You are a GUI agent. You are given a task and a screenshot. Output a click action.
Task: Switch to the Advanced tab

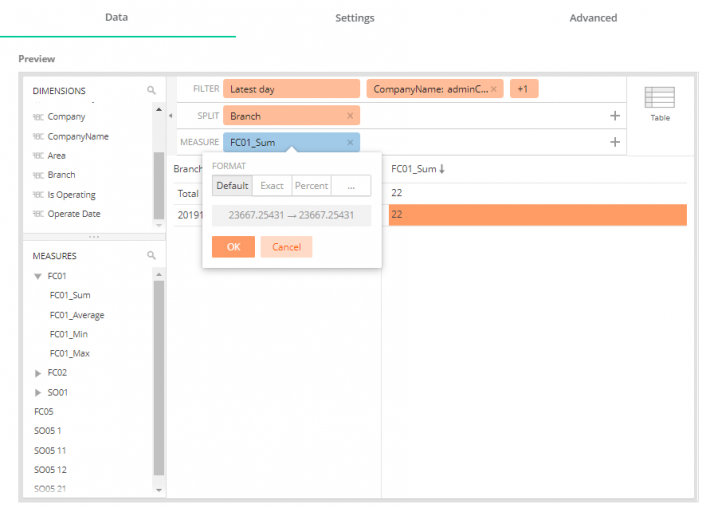tap(593, 18)
